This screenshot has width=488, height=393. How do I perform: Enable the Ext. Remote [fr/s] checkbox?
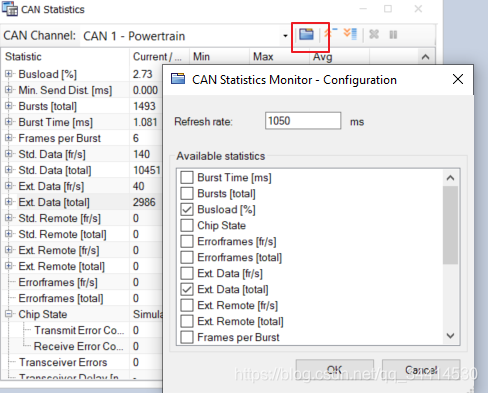187,305
